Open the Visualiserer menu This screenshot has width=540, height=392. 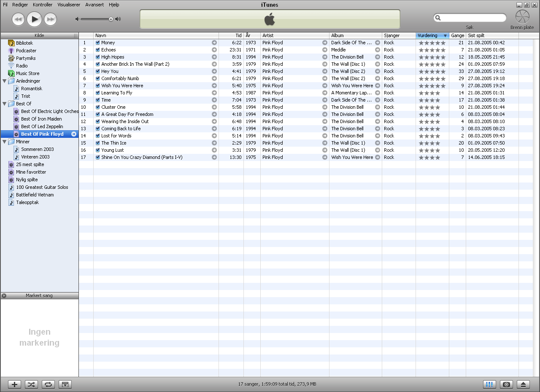point(69,5)
